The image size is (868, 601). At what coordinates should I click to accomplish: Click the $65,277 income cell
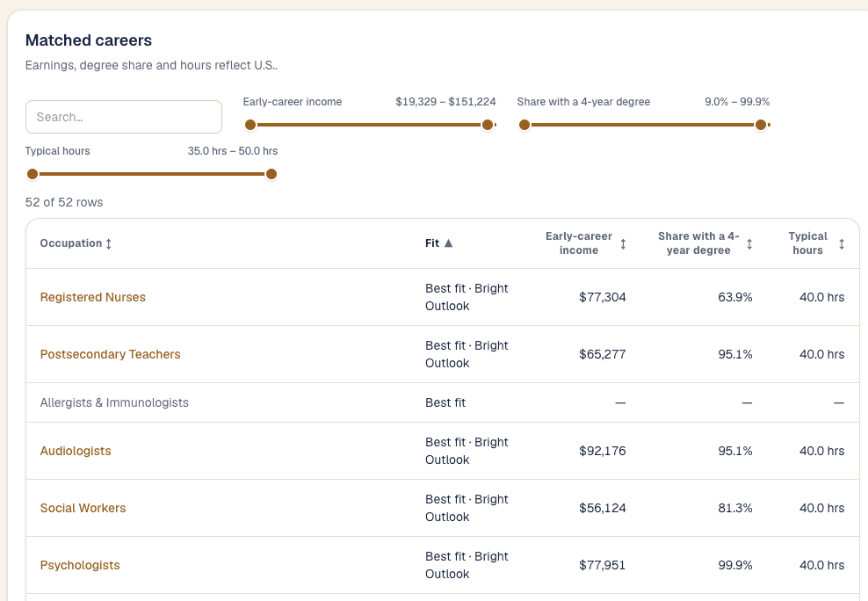pos(603,354)
